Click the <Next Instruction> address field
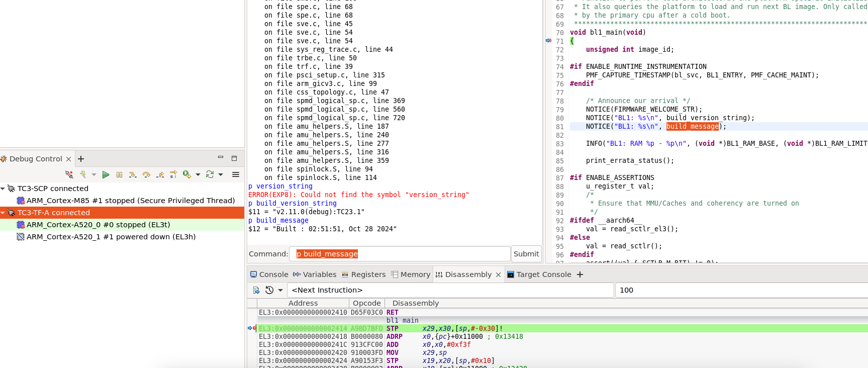Viewport: 868px width, 368px height. click(x=450, y=290)
